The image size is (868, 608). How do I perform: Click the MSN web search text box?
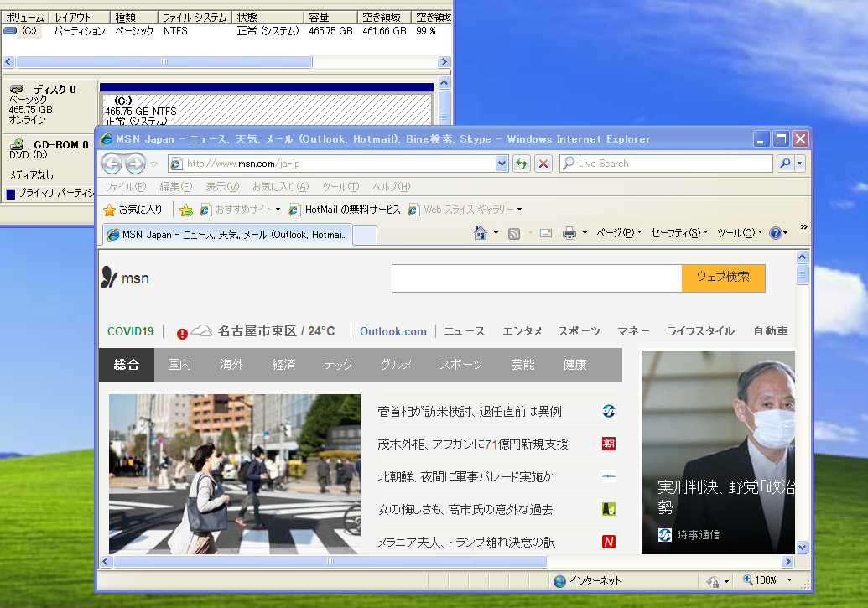coord(537,278)
